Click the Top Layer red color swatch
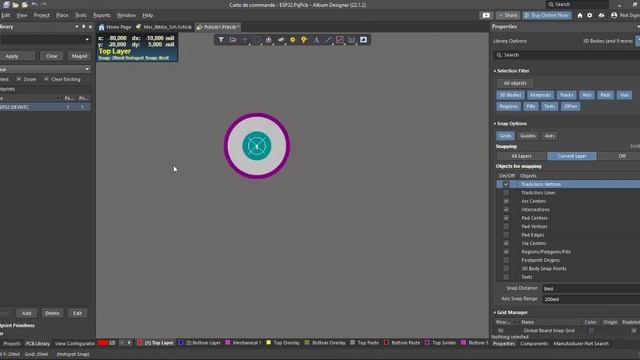This screenshot has width=640, height=360. (140, 343)
